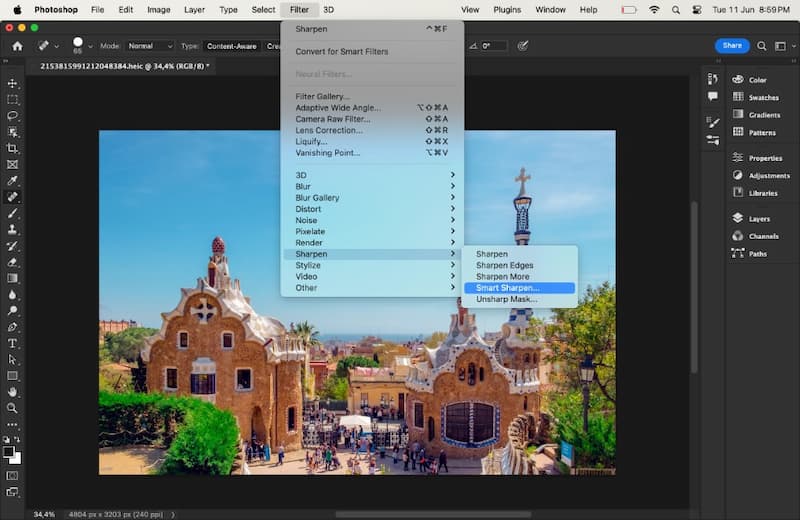Image resolution: width=800 pixels, height=520 pixels.
Task: Open the Wi-Fi menu bar icon
Action: tap(654, 10)
